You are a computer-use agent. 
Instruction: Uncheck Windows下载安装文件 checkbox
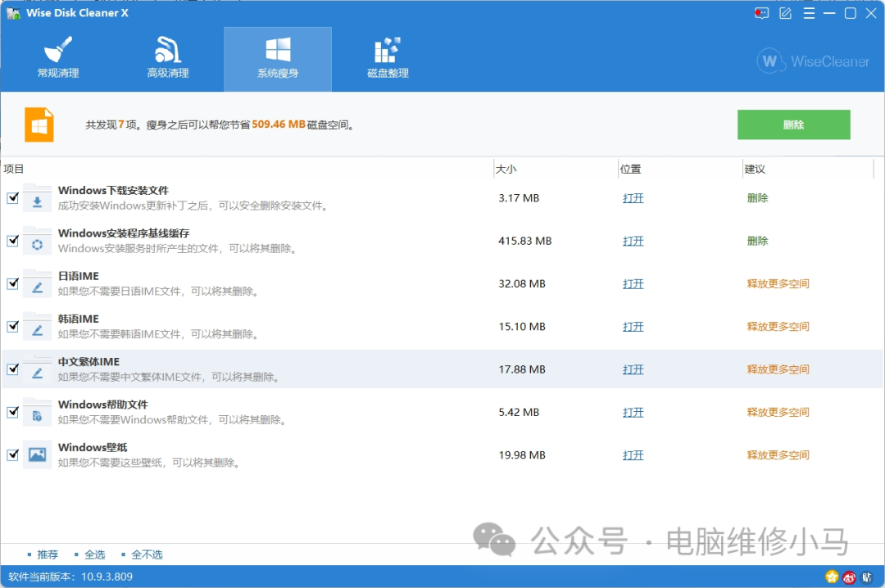pos(12,198)
